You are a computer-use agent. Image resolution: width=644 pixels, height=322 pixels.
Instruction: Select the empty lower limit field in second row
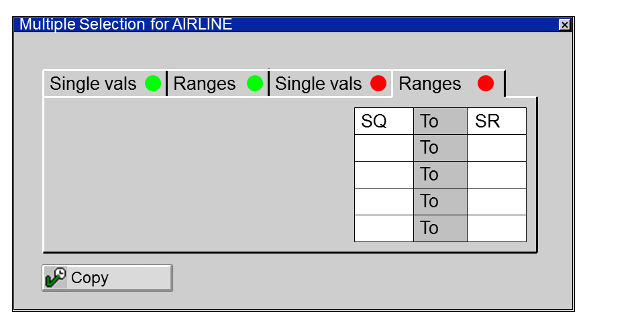pos(384,148)
